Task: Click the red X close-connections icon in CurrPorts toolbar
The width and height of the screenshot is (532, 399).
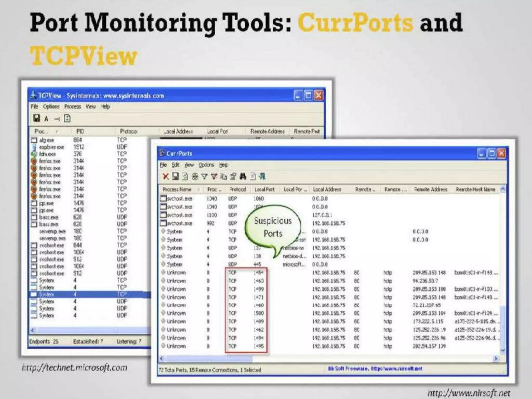Action: (165, 177)
